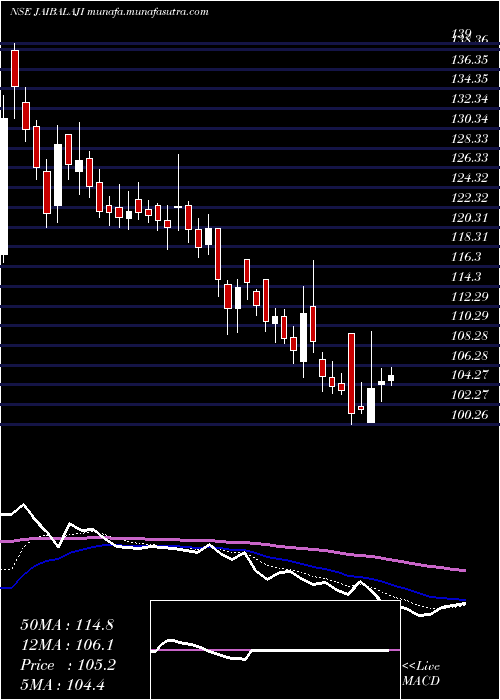
Task: Pick the 128.33 price axis label
Action: (x=469, y=138)
